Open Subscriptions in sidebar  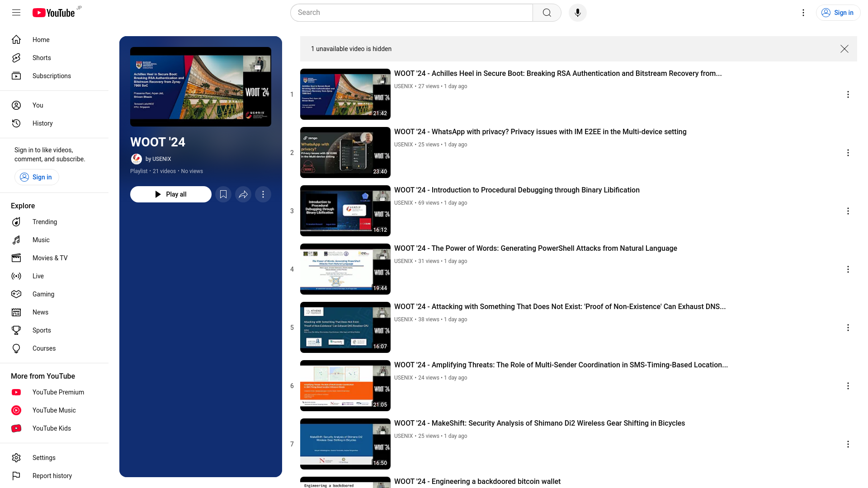[54, 76]
